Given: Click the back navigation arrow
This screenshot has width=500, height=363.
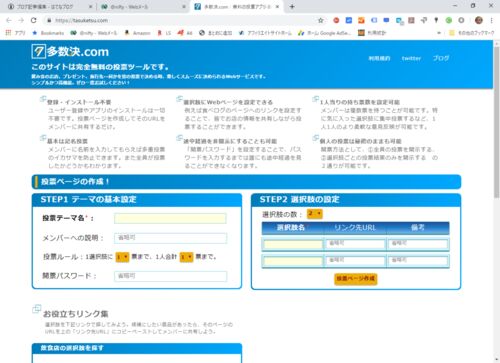Looking at the screenshot, I should 9,20.
